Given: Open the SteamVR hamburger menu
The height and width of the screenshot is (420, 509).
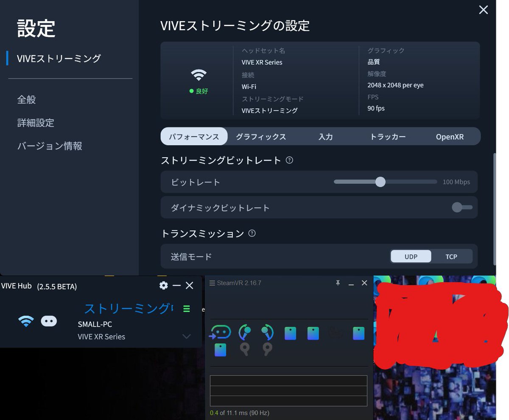Looking at the screenshot, I should point(212,283).
